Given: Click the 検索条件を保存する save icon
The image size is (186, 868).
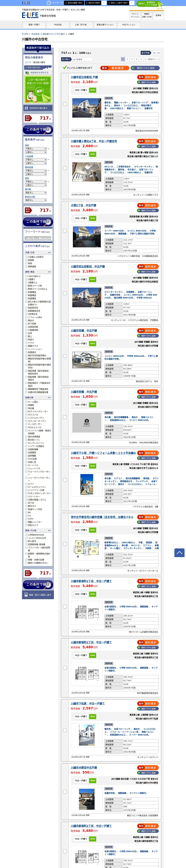Looking at the screenshot, I should coord(38,72).
